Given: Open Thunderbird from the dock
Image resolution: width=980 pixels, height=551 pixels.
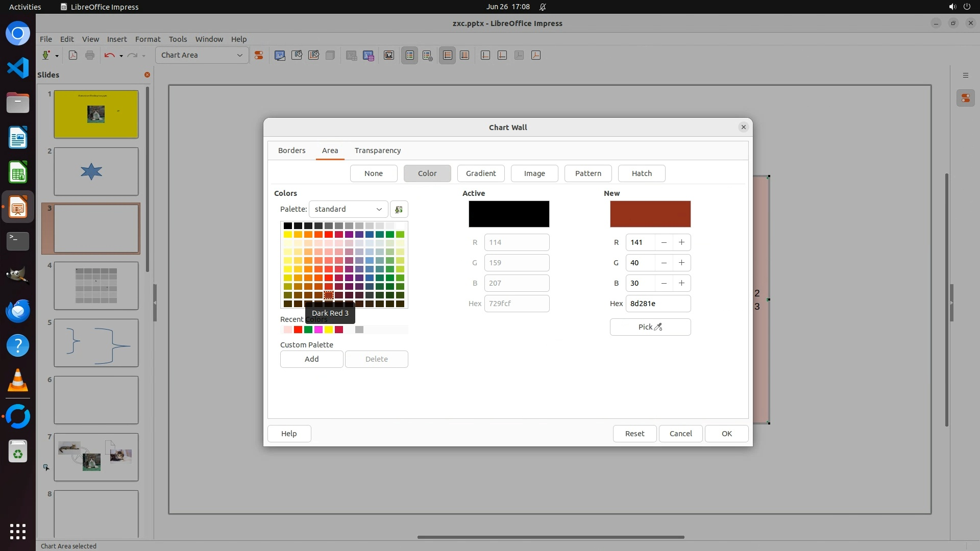Looking at the screenshot, I should click(x=18, y=311).
